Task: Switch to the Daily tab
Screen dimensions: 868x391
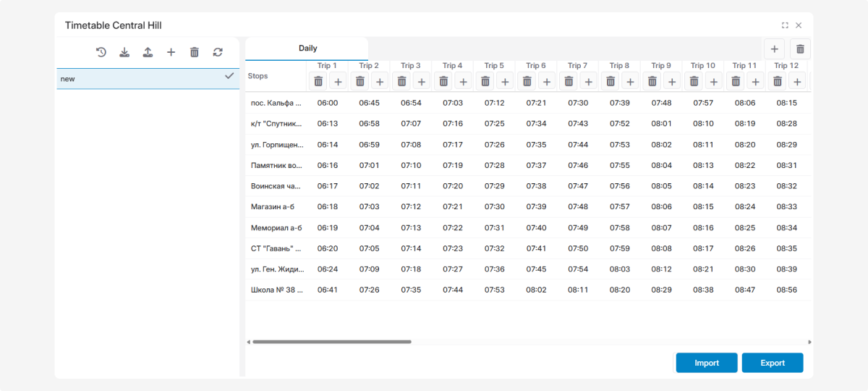Action: click(x=307, y=49)
